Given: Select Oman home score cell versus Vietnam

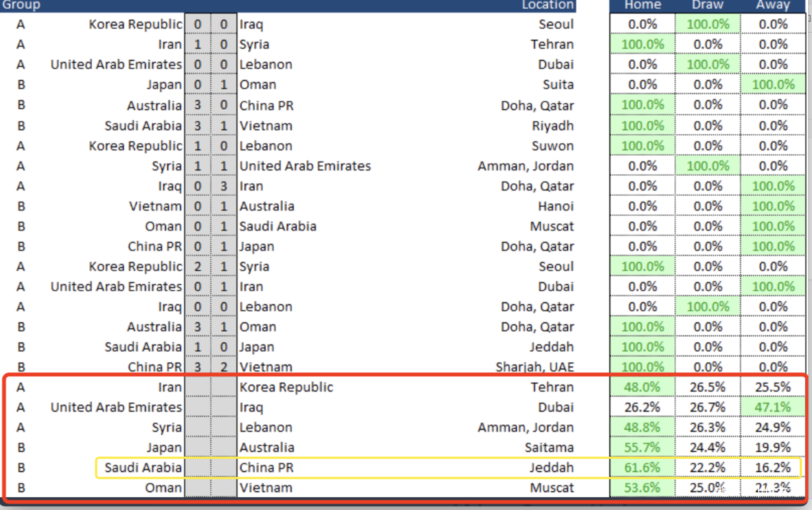Looking at the screenshot, I should pyautogui.click(x=197, y=488).
